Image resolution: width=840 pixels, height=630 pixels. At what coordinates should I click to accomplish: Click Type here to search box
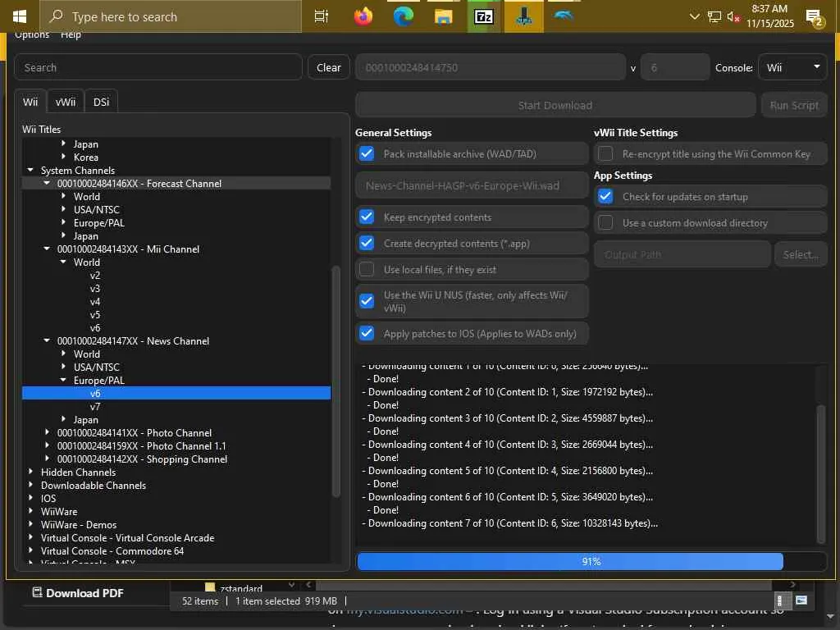[x=171, y=16]
